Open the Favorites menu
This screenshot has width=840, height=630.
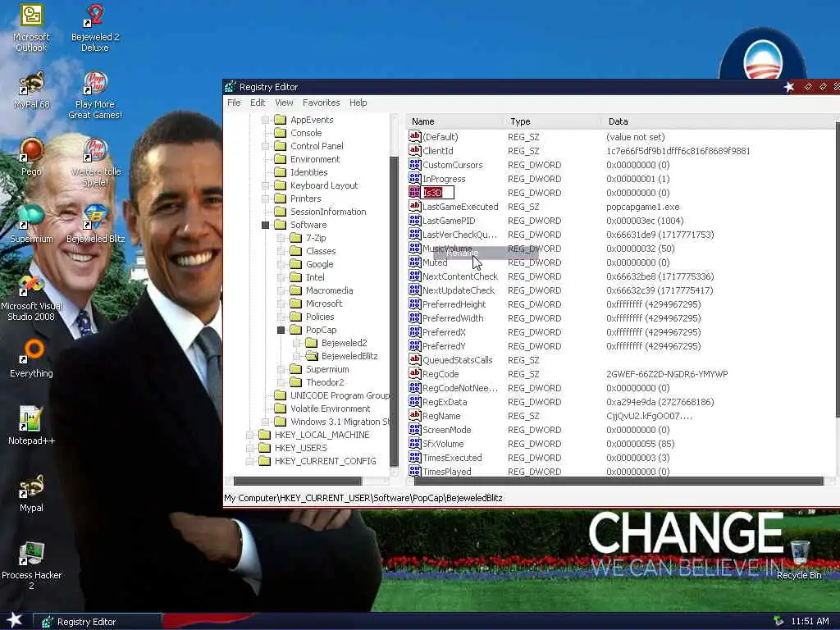click(321, 103)
